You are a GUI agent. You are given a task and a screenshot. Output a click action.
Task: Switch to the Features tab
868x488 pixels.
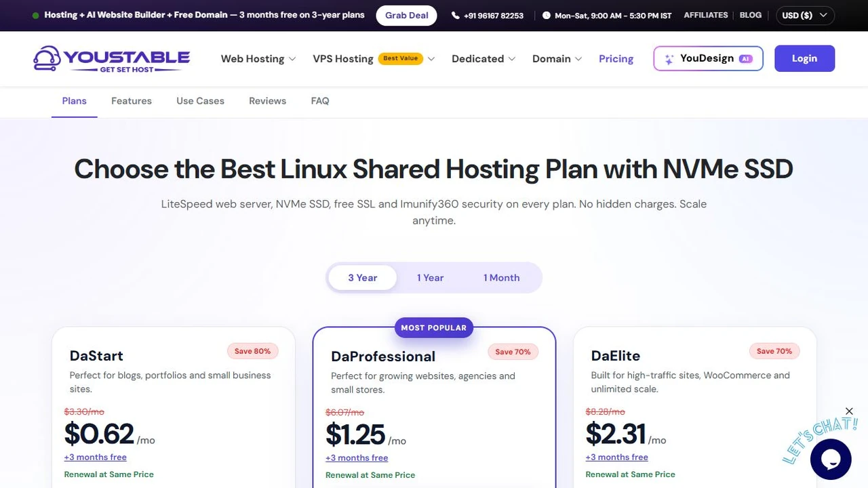coord(132,101)
